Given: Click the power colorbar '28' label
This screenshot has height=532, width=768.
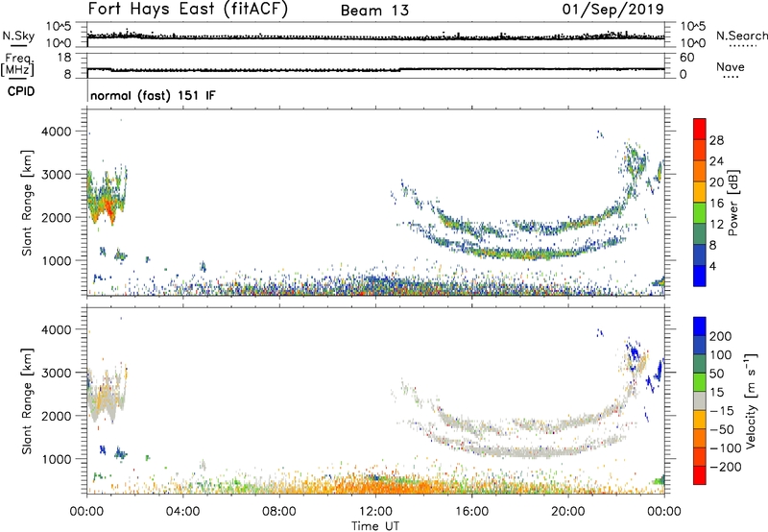Looking at the screenshot, I should 716,140.
